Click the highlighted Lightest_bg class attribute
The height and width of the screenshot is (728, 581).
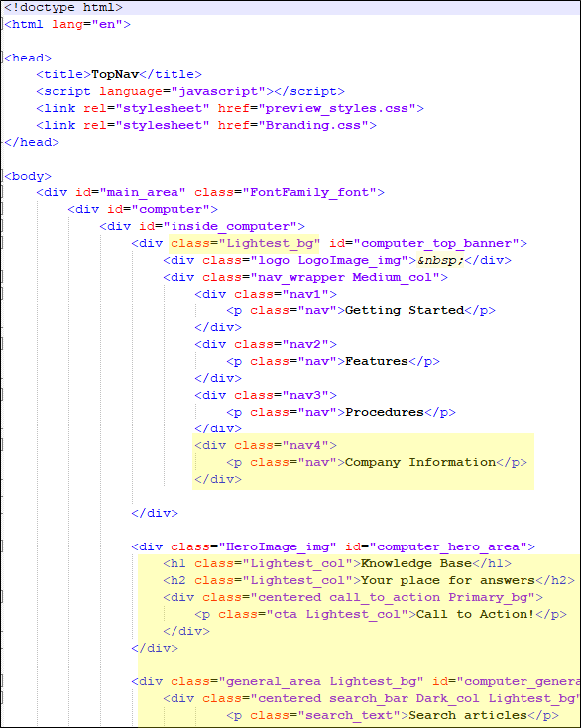click(x=245, y=243)
